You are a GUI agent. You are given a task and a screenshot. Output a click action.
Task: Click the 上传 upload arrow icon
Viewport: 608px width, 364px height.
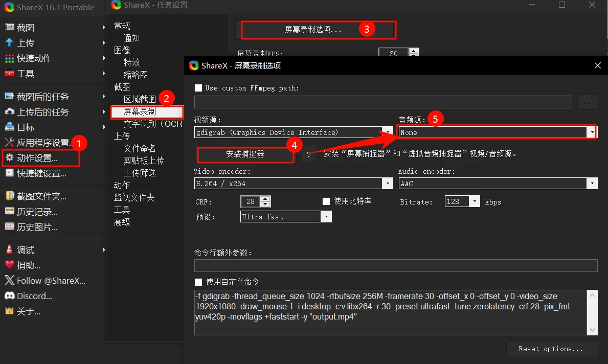9,42
